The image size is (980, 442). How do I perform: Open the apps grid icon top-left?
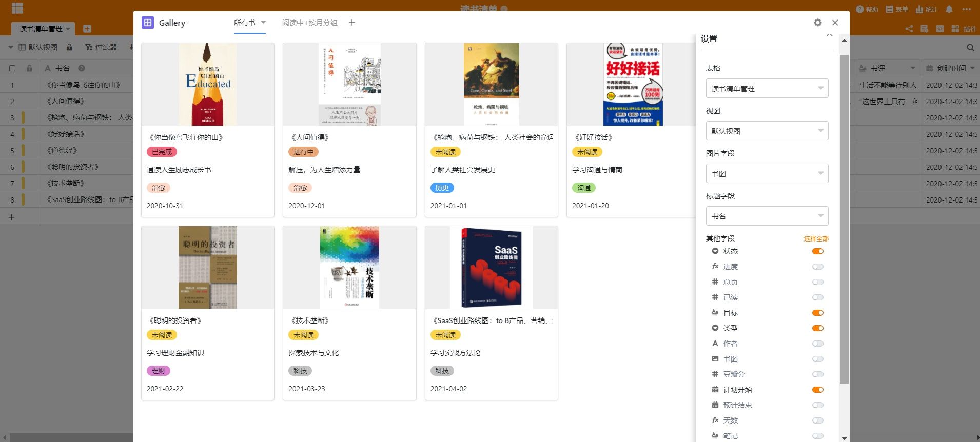[17, 8]
